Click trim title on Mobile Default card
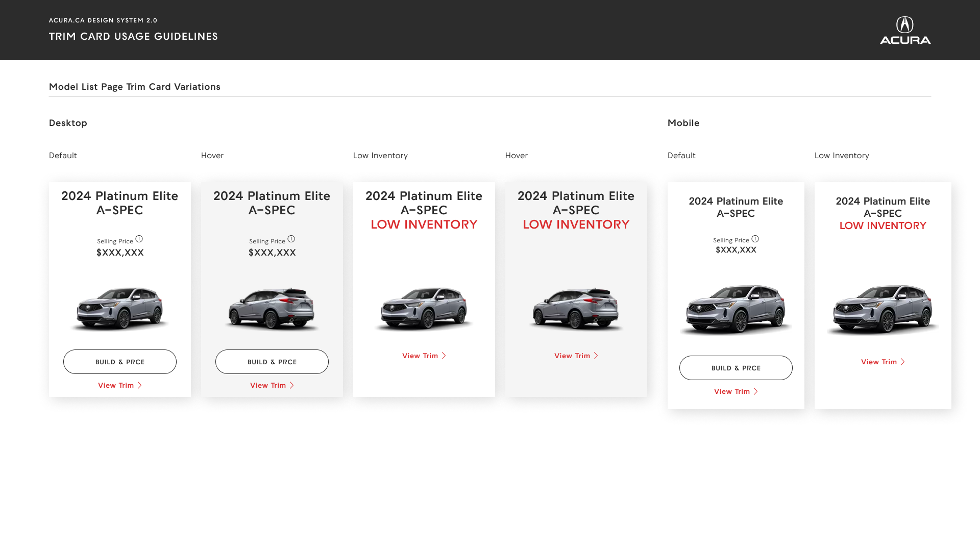Viewport: 980px width, 551px height. pos(736,207)
